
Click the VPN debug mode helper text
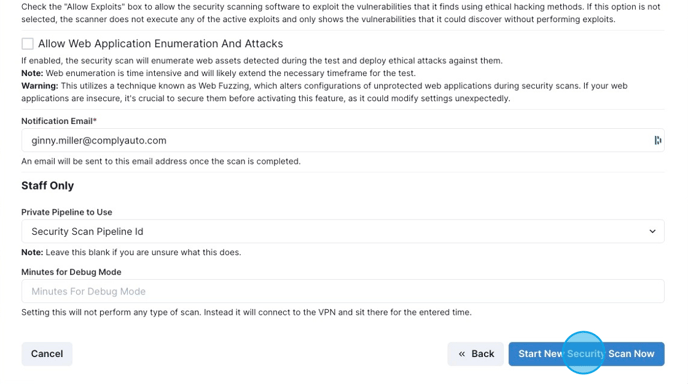(x=247, y=312)
